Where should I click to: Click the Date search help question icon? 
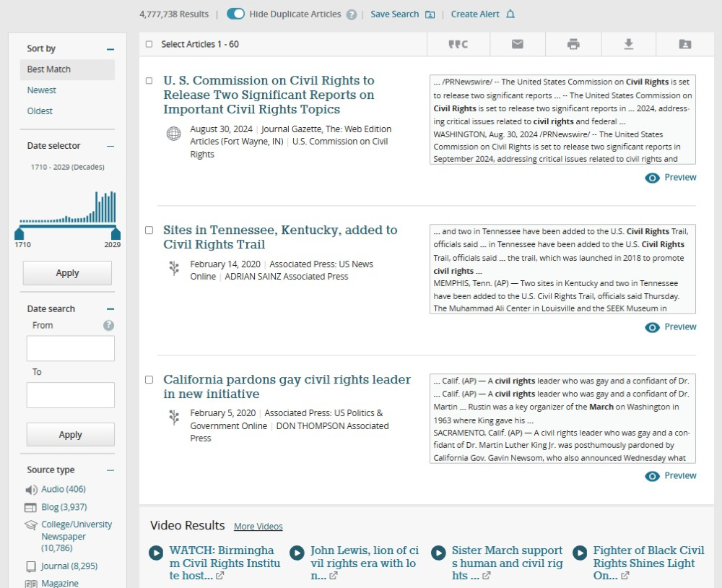click(108, 325)
